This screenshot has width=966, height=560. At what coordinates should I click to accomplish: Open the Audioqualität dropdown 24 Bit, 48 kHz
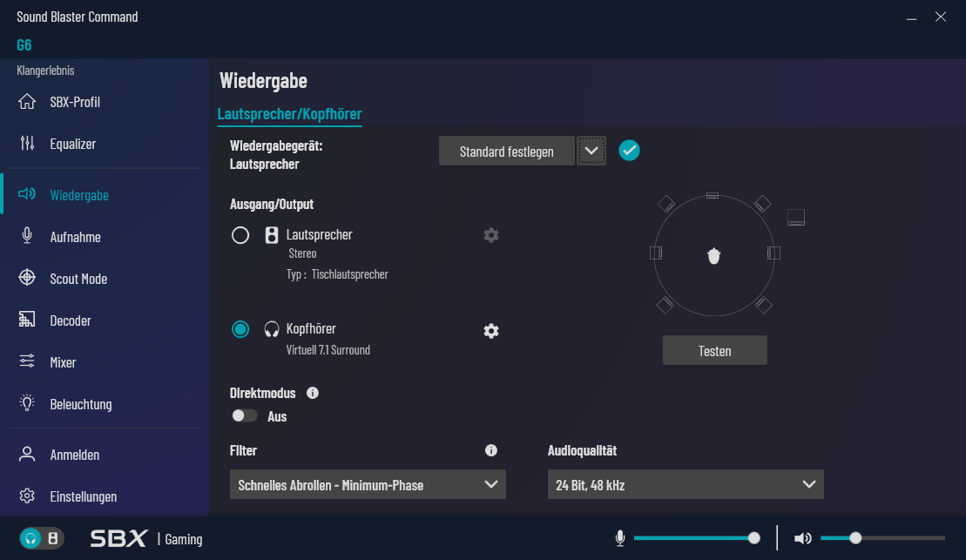(686, 484)
